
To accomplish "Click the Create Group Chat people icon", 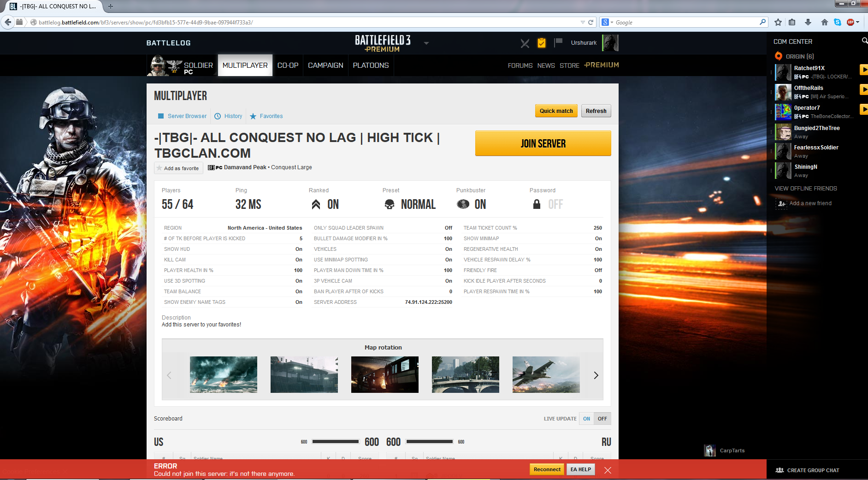I will tap(779, 470).
